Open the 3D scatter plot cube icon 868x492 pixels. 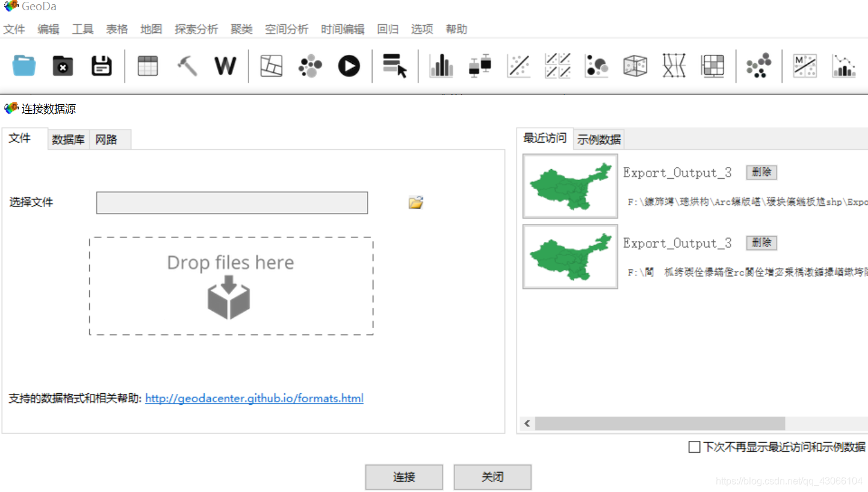(x=635, y=66)
